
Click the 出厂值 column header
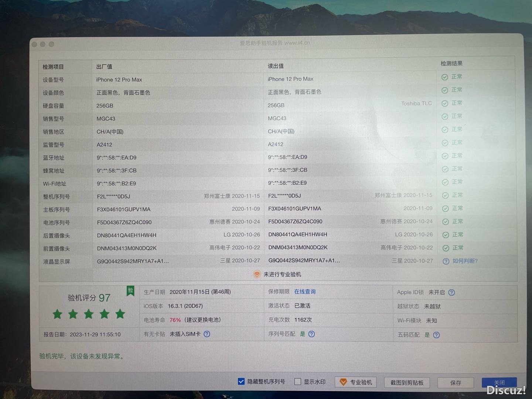pyautogui.click(x=104, y=66)
